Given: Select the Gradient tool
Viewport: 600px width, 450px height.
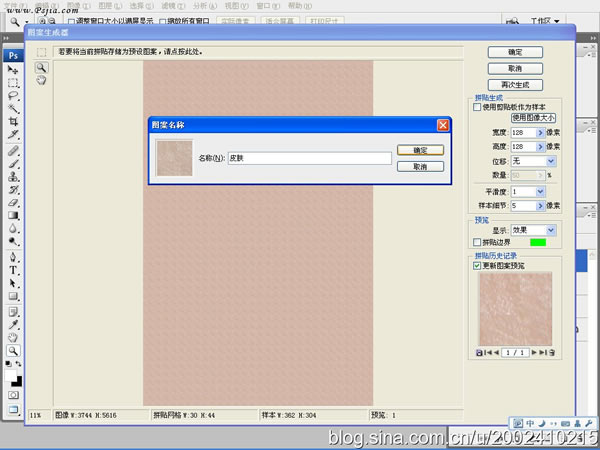Looking at the screenshot, I should click(x=13, y=215).
